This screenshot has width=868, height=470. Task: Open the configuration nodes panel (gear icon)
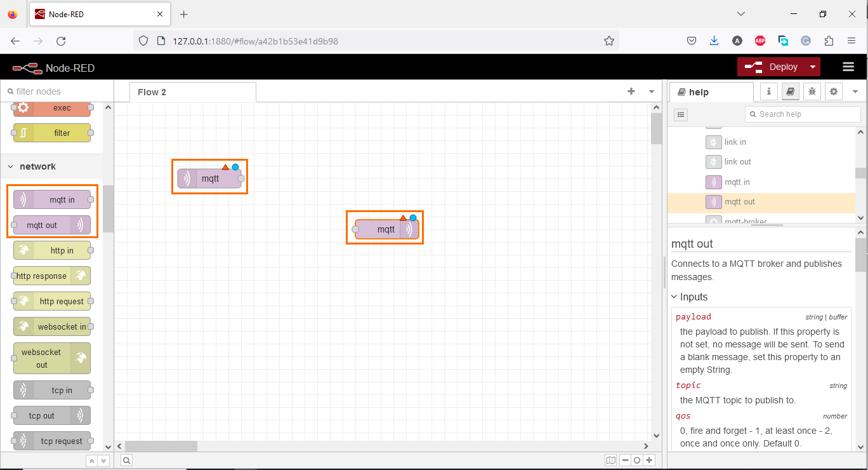click(833, 91)
